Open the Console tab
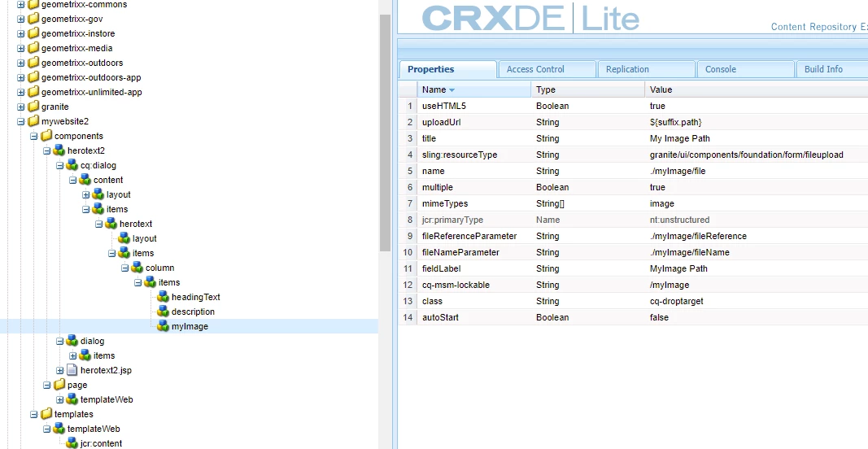Viewport: 868px width, 449px height. point(745,69)
